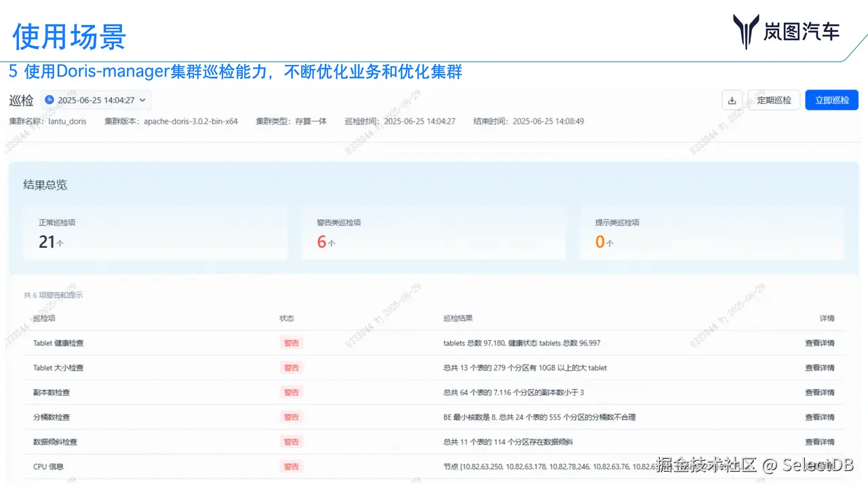
Task: Open 查看详情 for CPU 信息
Action: 820,466
